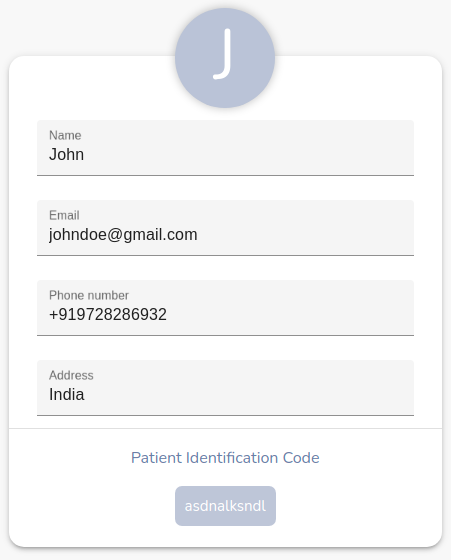Image resolution: width=451 pixels, height=560 pixels.
Task: Click the India address value
Action: (x=66, y=395)
